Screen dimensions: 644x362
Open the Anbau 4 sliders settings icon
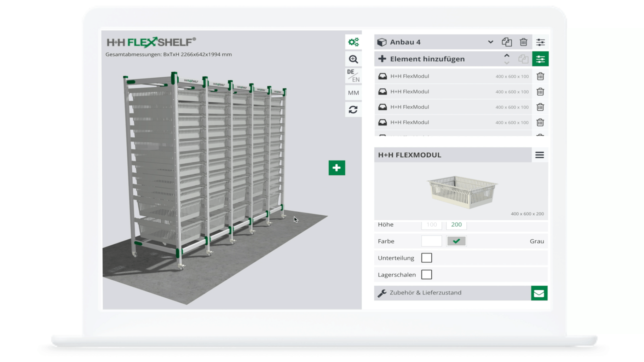540,42
